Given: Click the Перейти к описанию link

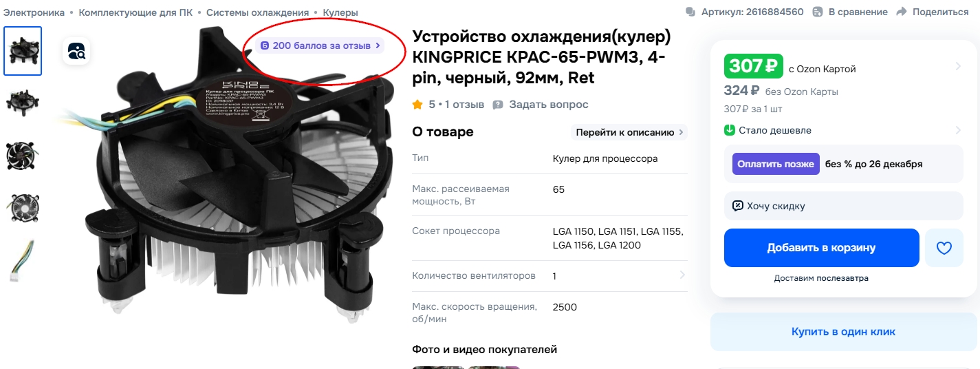Looking at the screenshot, I should pyautogui.click(x=629, y=132).
